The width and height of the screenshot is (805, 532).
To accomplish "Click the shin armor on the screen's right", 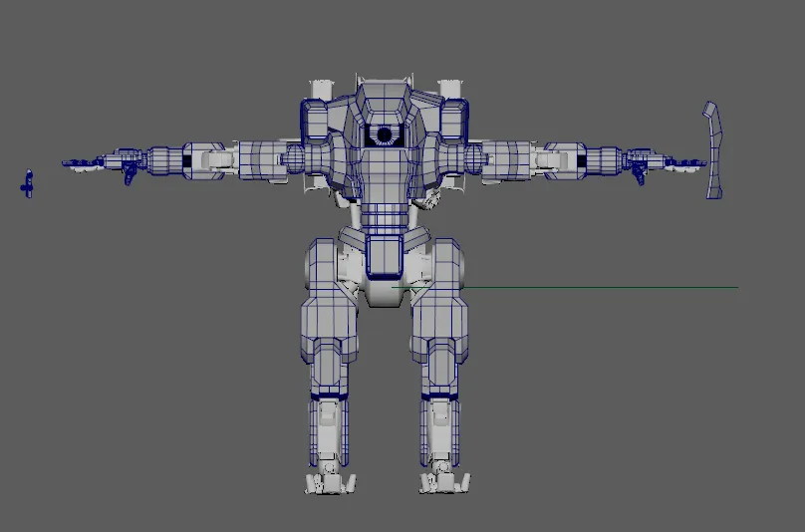I will 439,428.
